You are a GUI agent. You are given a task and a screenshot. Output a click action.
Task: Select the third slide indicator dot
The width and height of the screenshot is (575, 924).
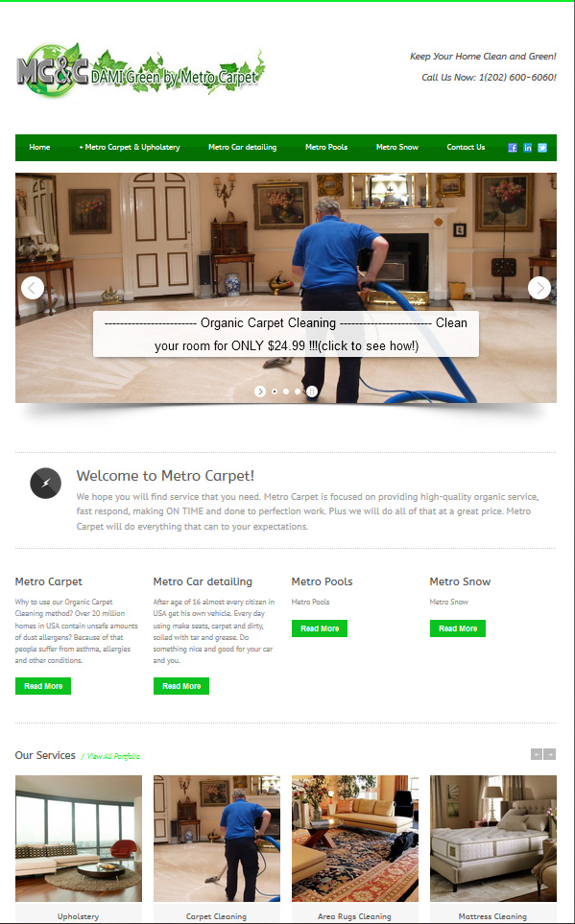[x=298, y=391]
